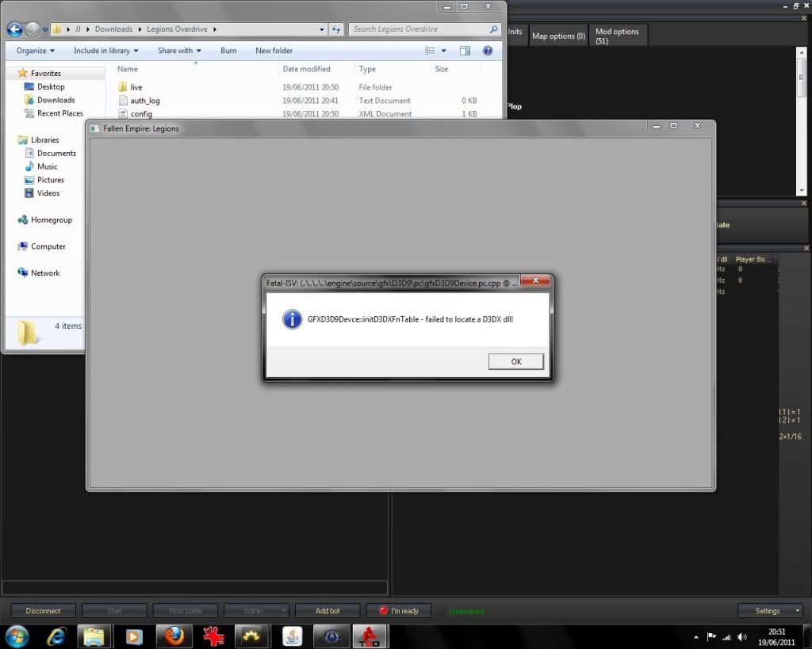This screenshot has height=649, width=812.
Task: Select the live folder in the file list
Action: pyautogui.click(x=136, y=87)
